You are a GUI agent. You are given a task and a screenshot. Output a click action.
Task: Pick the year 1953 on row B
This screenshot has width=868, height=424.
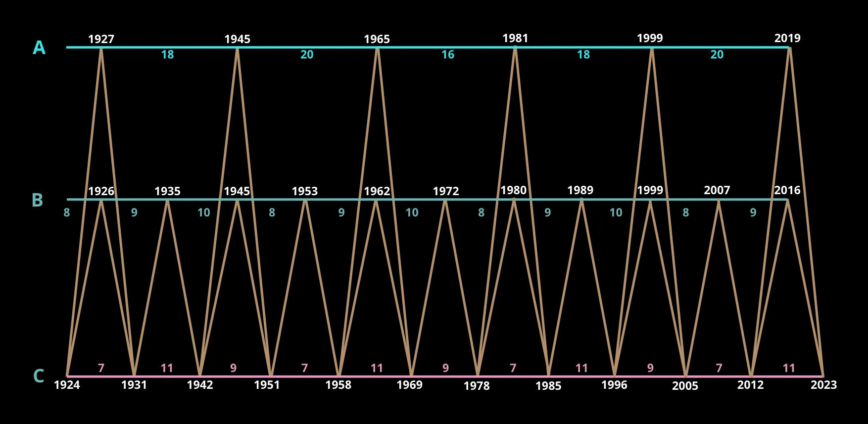click(304, 191)
